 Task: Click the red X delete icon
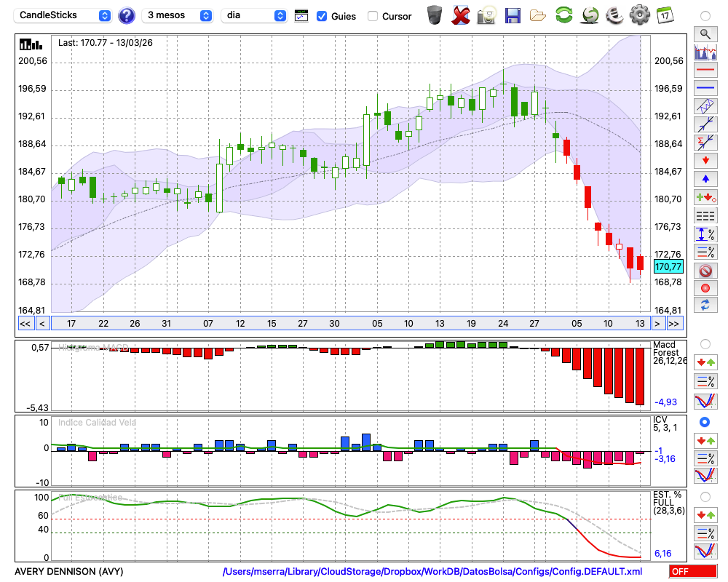[x=461, y=15]
